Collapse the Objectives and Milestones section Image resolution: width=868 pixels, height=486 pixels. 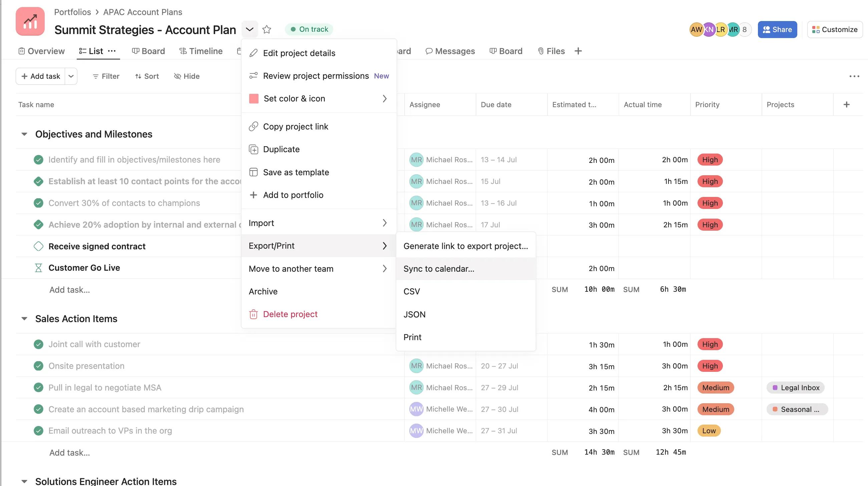click(24, 134)
